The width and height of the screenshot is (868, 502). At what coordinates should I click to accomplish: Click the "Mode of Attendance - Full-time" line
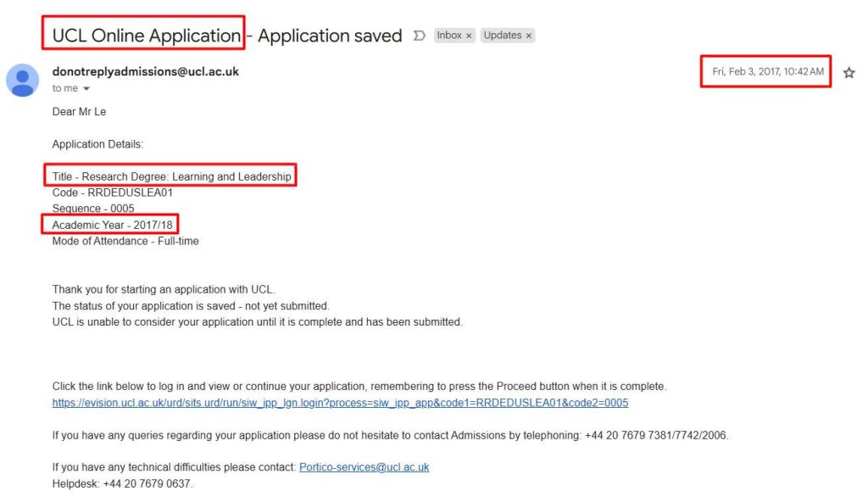point(125,241)
